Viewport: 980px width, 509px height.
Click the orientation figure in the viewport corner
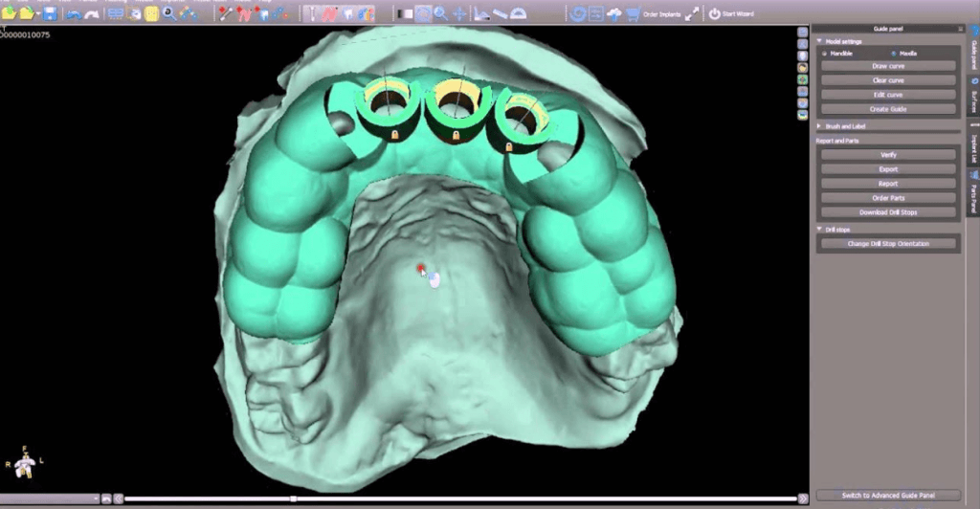25,463
